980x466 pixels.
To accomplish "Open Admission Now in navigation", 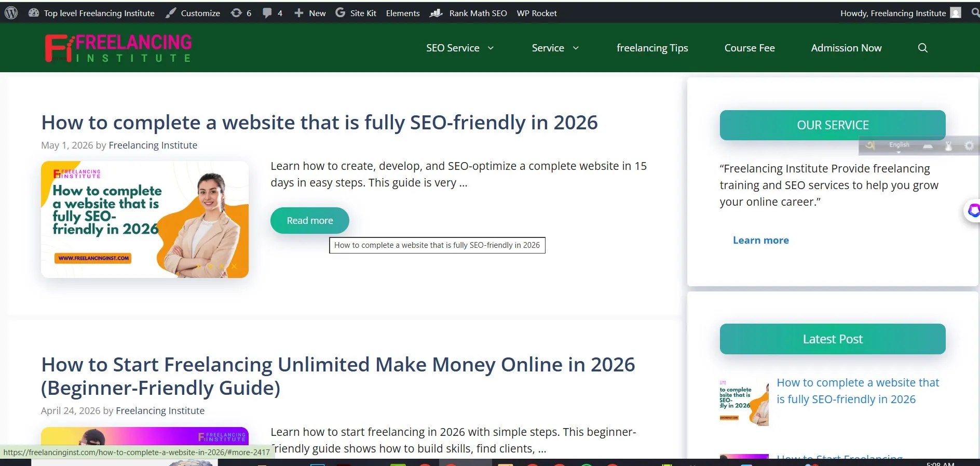I will (846, 48).
